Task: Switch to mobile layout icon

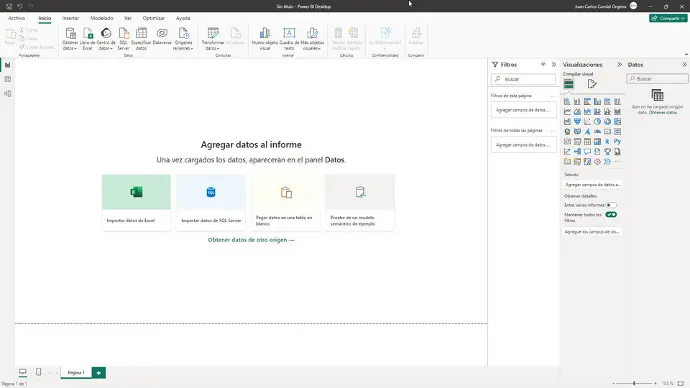Action: 38,372
